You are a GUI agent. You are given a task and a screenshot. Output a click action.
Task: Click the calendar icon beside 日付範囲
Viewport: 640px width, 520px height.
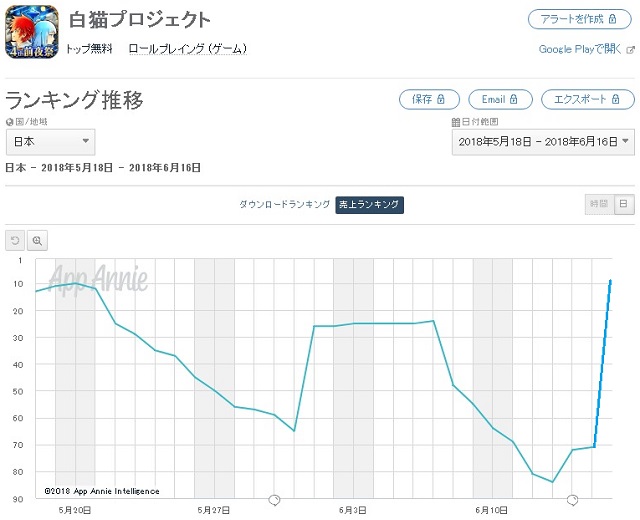pyautogui.click(x=455, y=122)
